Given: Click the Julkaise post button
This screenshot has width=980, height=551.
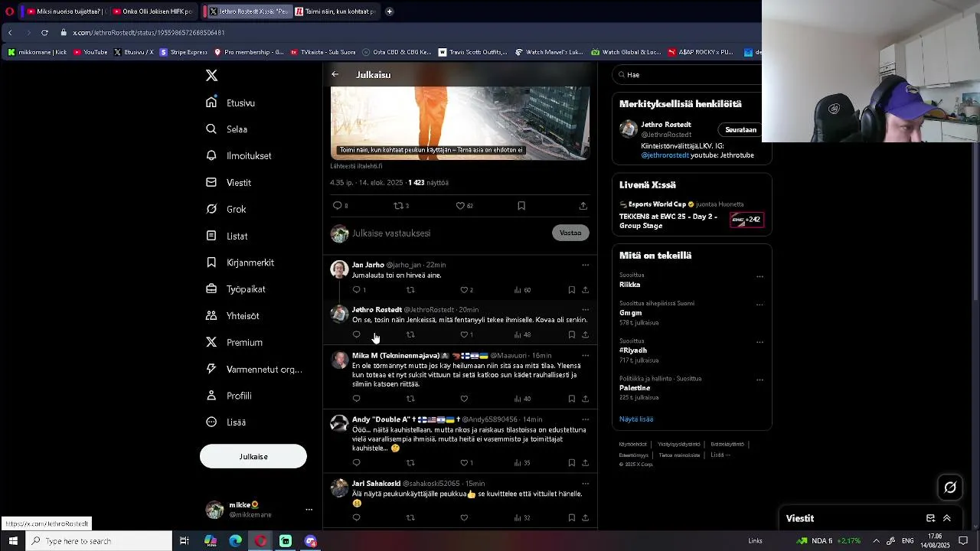Looking at the screenshot, I should (253, 457).
